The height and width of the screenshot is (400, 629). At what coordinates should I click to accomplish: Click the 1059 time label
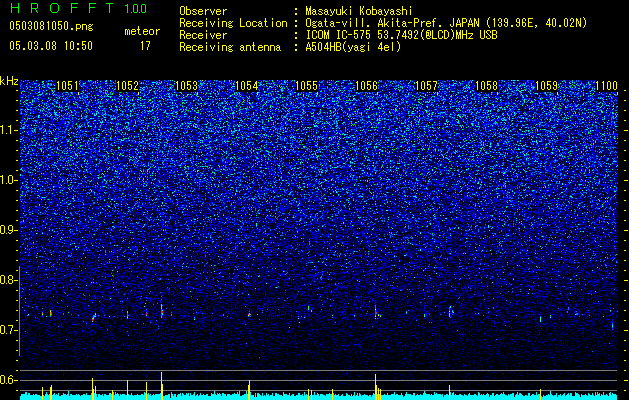click(546, 86)
